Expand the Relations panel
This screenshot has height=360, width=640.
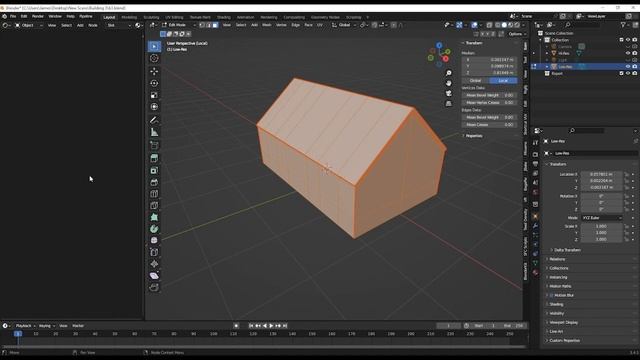(x=557, y=259)
